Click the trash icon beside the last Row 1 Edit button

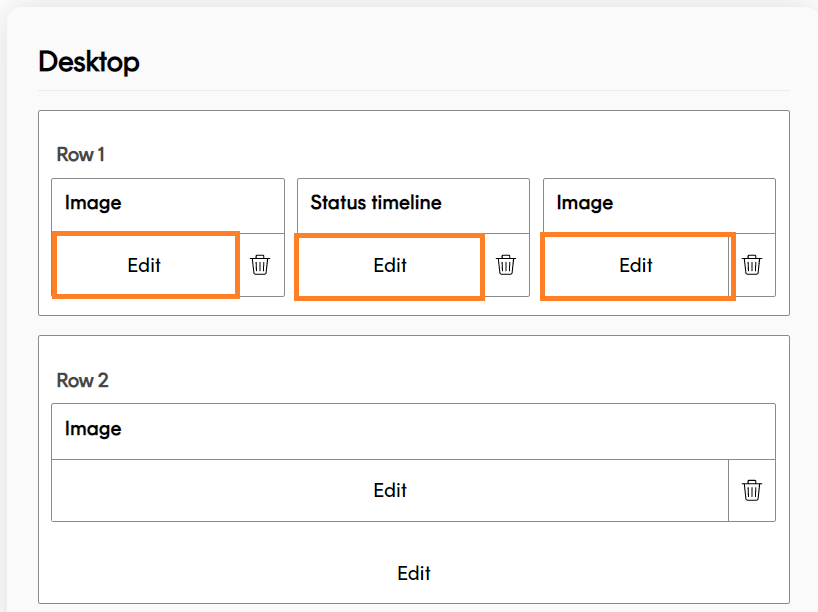click(752, 265)
